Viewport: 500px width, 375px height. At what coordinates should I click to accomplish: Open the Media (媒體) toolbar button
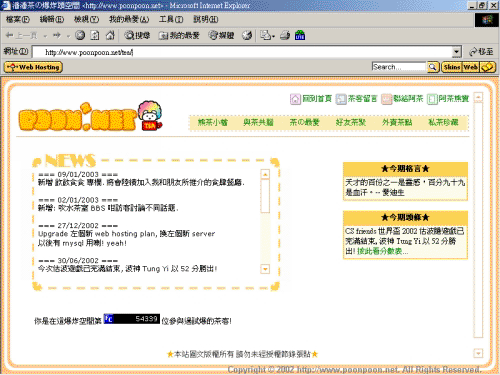pos(221,35)
